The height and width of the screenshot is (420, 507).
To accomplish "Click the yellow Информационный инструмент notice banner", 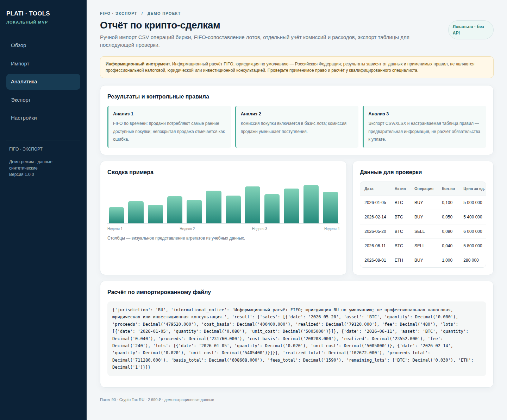I will pos(297,67).
